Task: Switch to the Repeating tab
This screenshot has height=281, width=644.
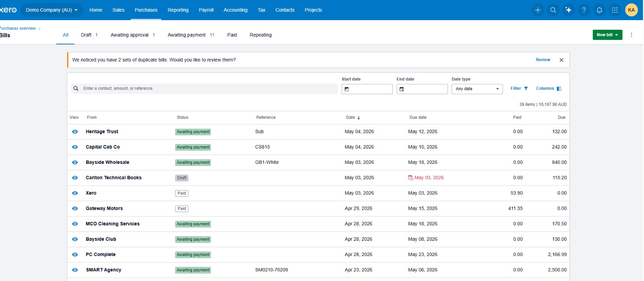Action: [x=260, y=35]
